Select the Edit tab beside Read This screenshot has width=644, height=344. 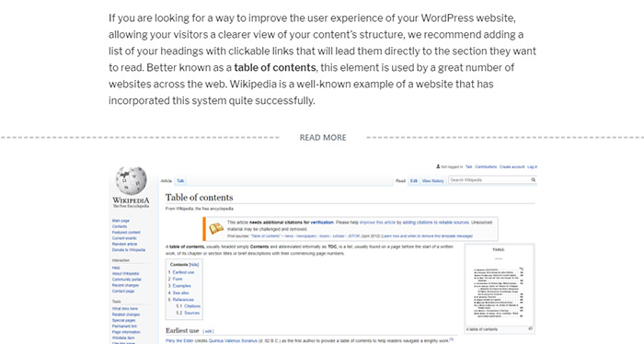click(414, 180)
